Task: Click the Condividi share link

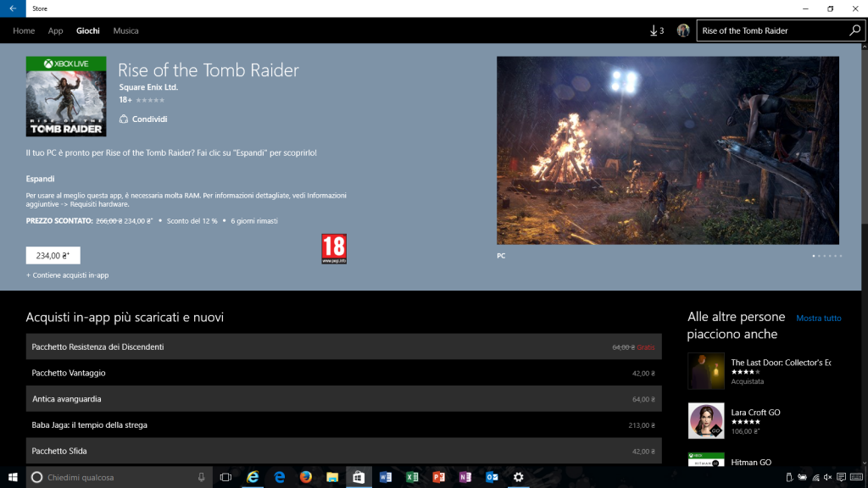Action: [149, 119]
